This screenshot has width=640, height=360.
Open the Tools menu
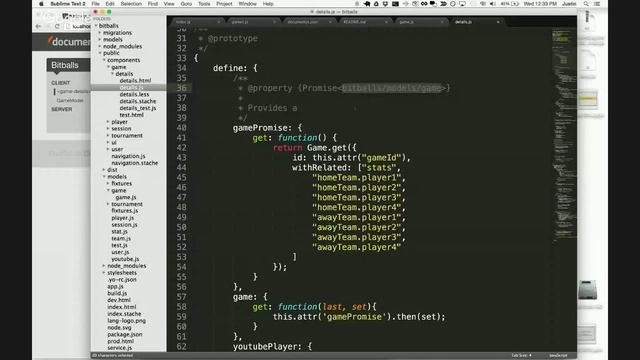click(204, 4)
